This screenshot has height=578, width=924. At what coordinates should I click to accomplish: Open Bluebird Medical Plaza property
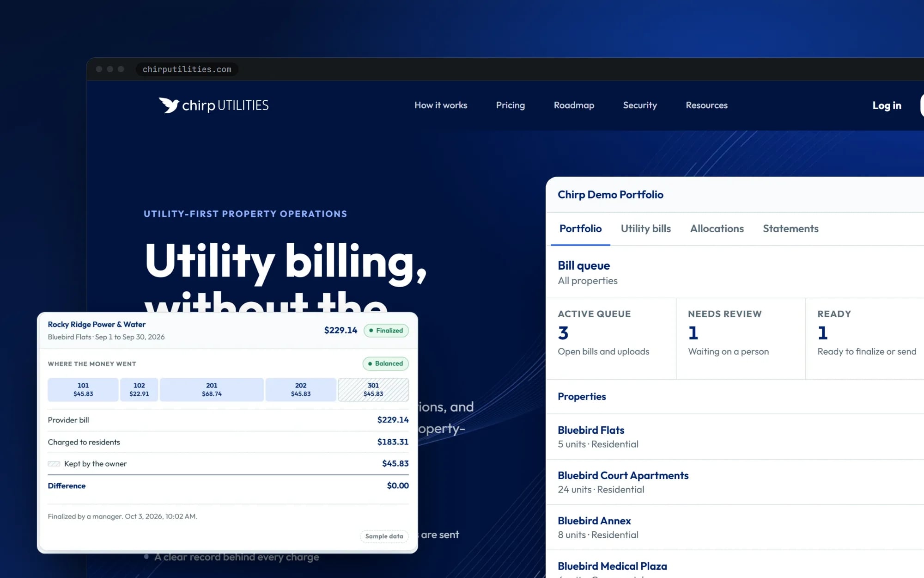pos(735,565)
